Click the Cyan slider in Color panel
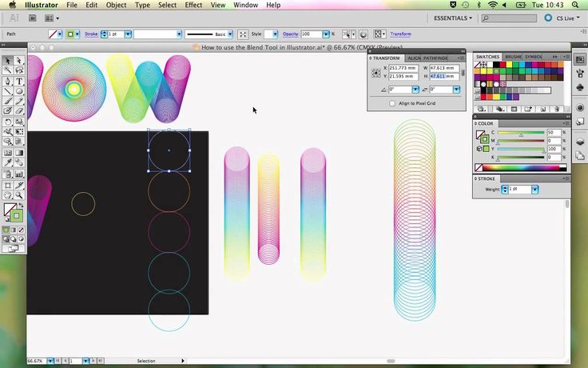This screenshot has height=368, width=588. (x=522, y=133)
